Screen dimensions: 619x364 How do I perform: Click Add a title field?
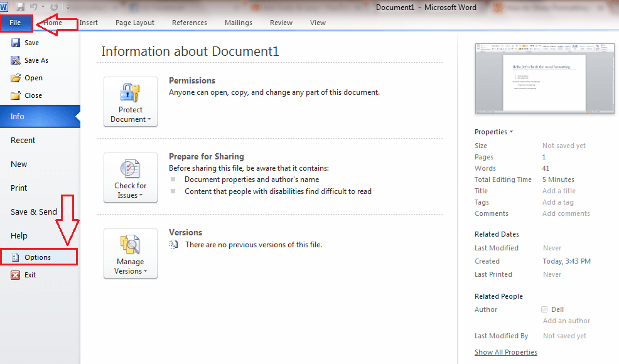coord(559,191)
